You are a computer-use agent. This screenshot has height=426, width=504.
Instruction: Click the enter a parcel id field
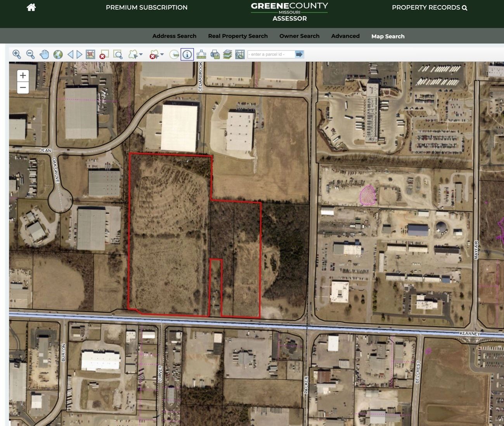(271, 54)
